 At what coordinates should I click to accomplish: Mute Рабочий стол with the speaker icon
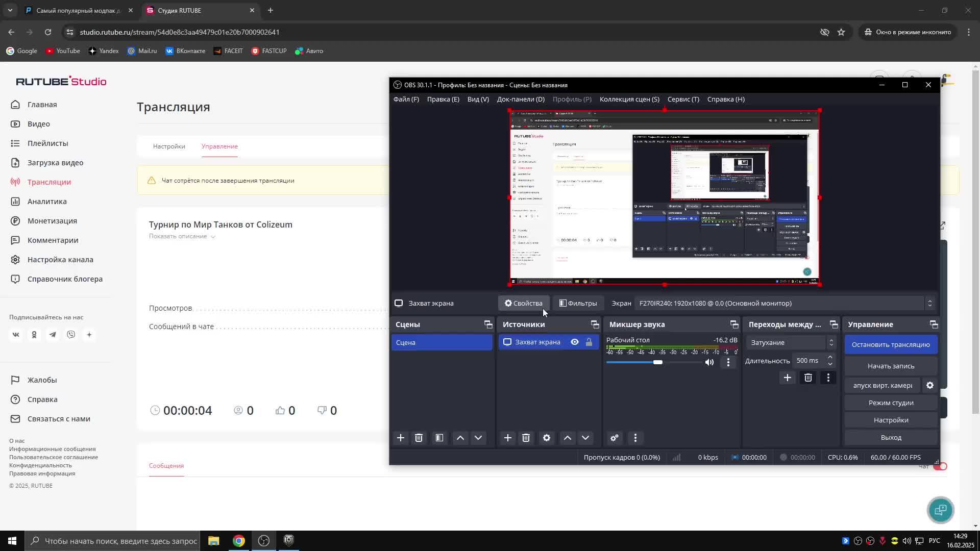point(708,362)
